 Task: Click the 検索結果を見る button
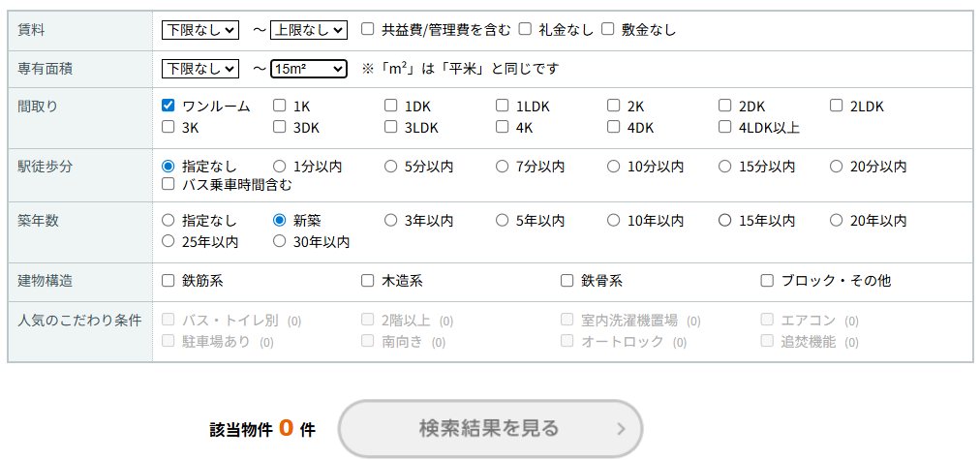(490, 428)
